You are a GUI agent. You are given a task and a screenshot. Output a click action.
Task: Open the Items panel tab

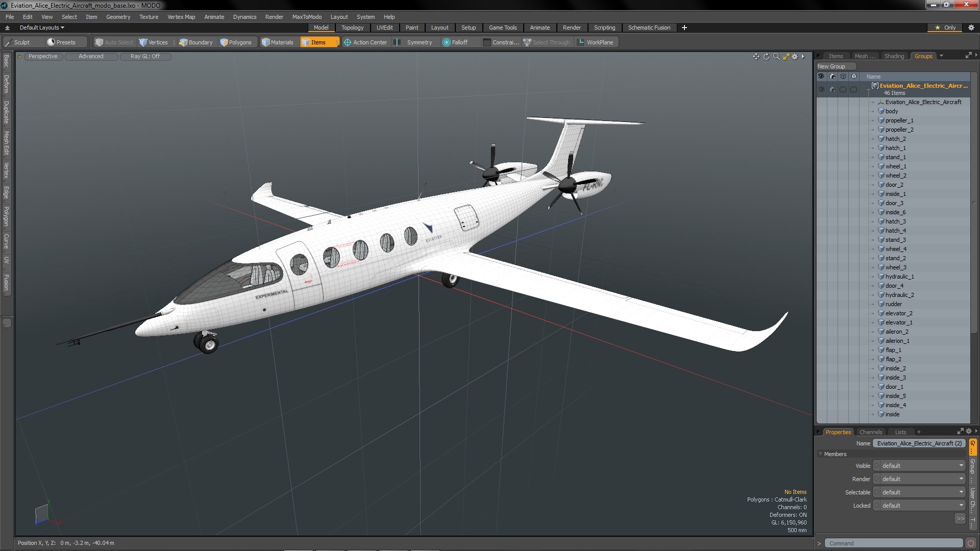pos(836,56)
